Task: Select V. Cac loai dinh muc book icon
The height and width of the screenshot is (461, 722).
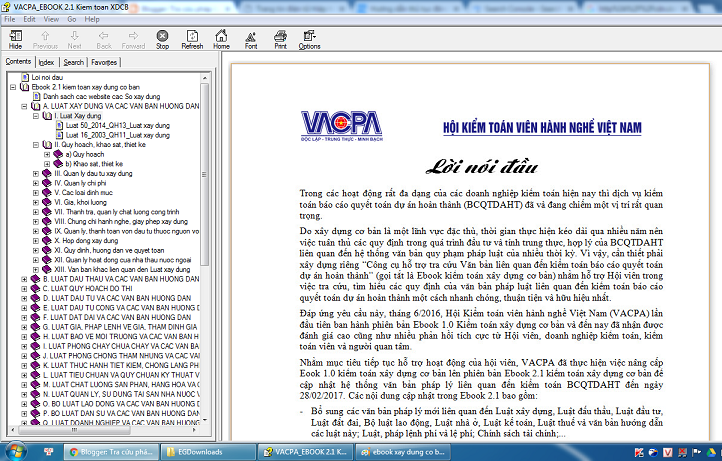Action: pyautogui.click(x=47, y=193)
